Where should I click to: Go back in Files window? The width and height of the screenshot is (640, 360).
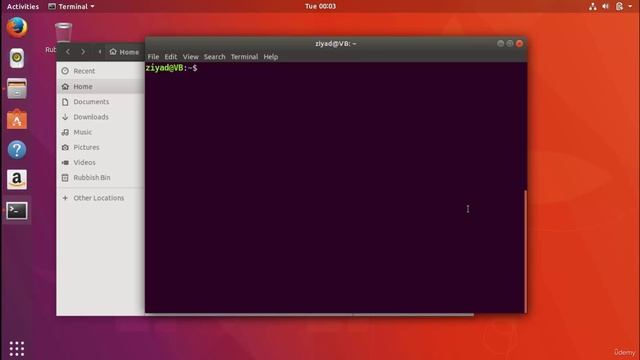click(x=68, y=52)
